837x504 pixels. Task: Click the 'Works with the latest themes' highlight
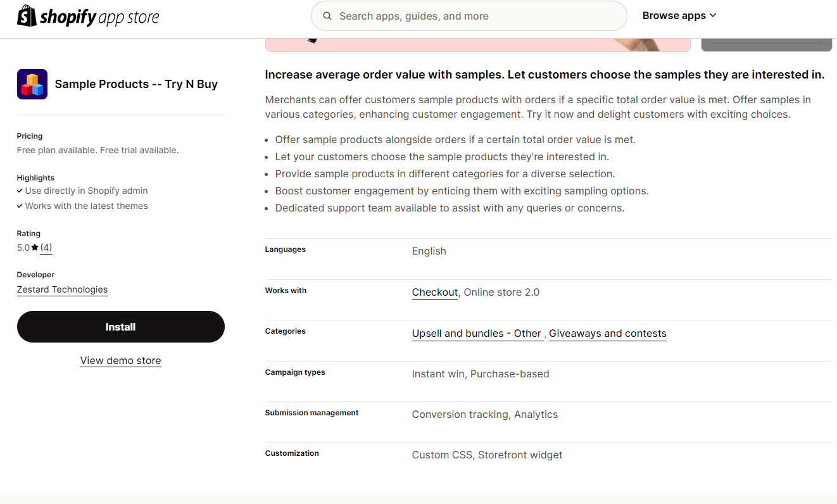pyautogui.click(x=86, y=206)
